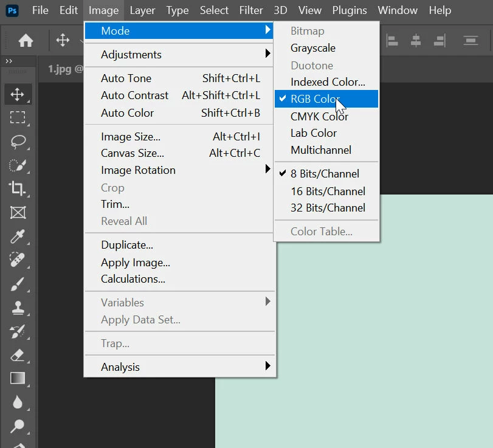Select the Crop tool
This screenshot has height=448, width=493.
click(17, 188)
